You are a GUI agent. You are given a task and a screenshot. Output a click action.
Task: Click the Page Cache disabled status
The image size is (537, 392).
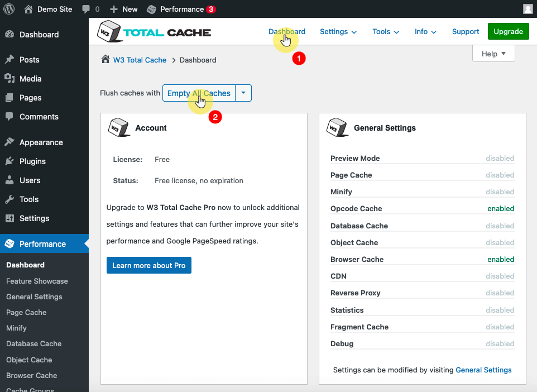pos(500,175)
